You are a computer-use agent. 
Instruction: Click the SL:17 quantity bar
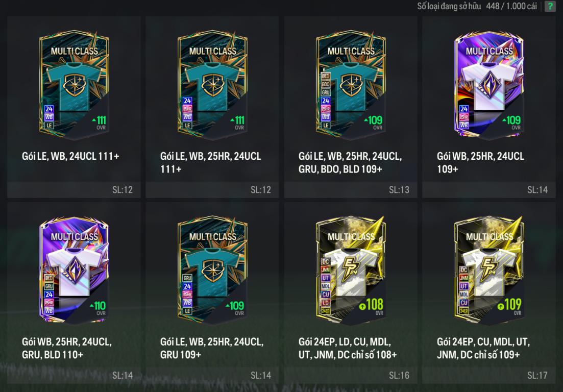point(489,376)
